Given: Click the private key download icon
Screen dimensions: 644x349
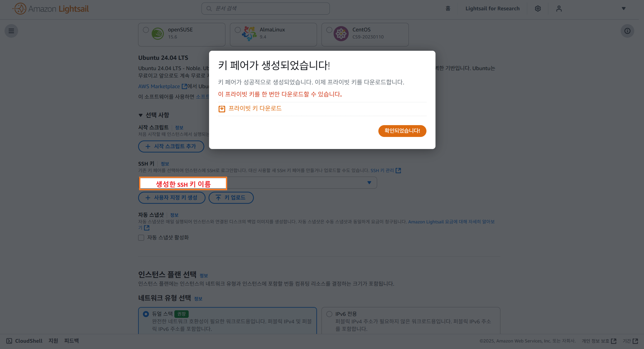Looking at the screenshot, I should pos(222,109).
